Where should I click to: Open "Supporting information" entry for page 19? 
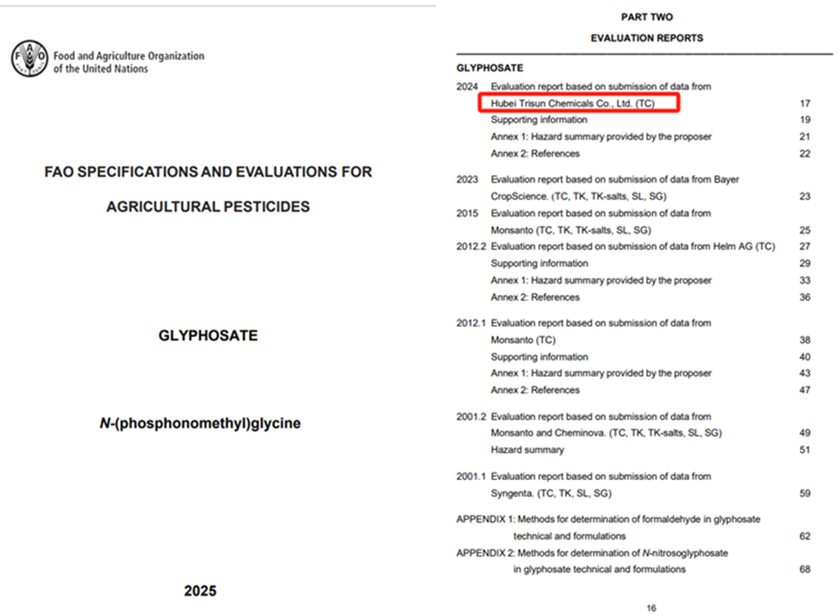(x=539, y=120)
